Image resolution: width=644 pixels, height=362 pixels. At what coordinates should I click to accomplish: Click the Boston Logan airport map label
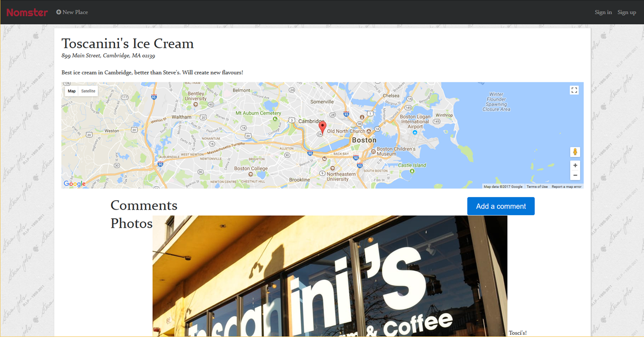[415, 122]
